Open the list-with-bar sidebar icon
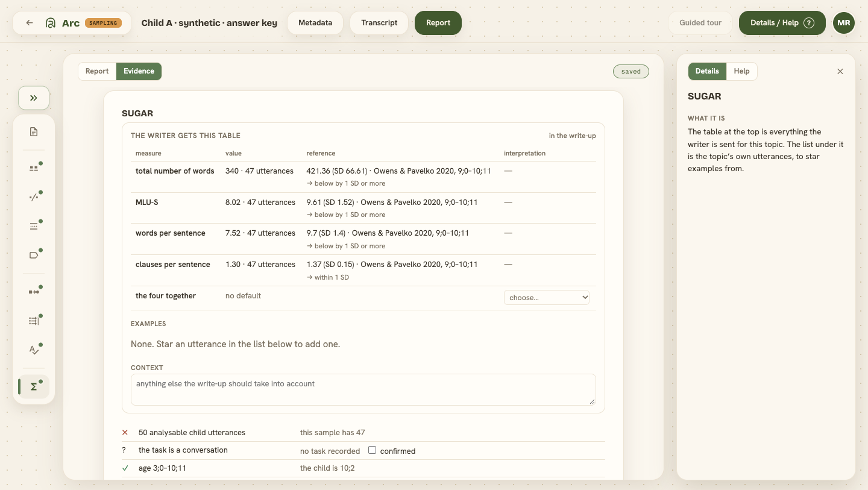Screen dimensions: 868x490 pyautogui.click(x=34, y=321)
